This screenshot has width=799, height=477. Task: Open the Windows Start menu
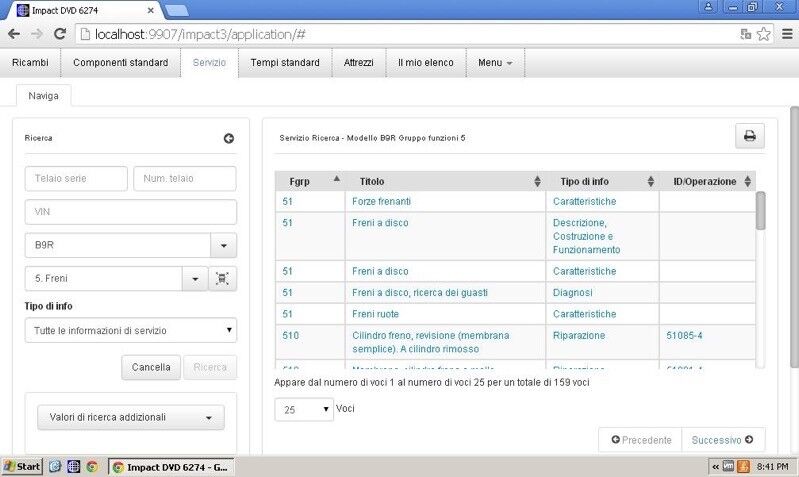point(22,466)
